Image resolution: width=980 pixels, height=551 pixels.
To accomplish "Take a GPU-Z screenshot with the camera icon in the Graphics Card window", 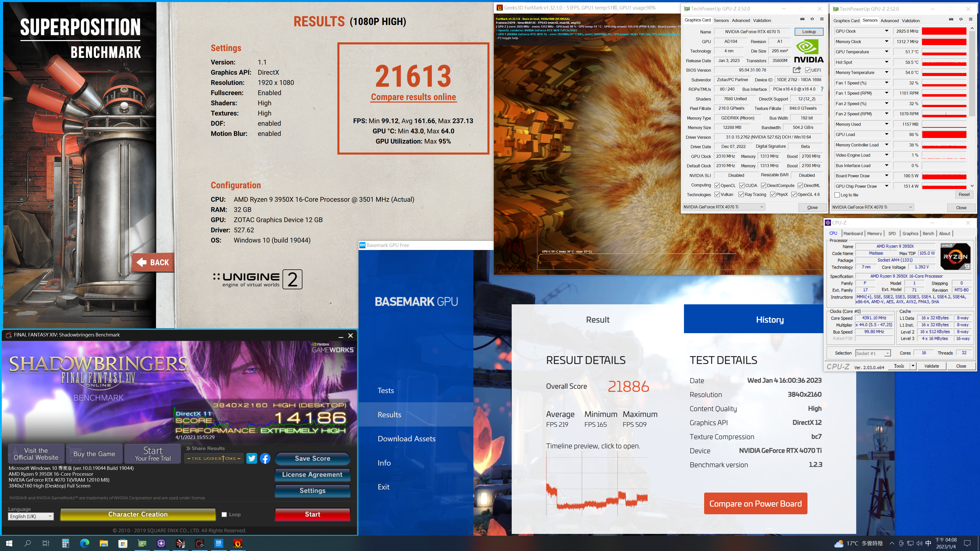I will 802,19.
